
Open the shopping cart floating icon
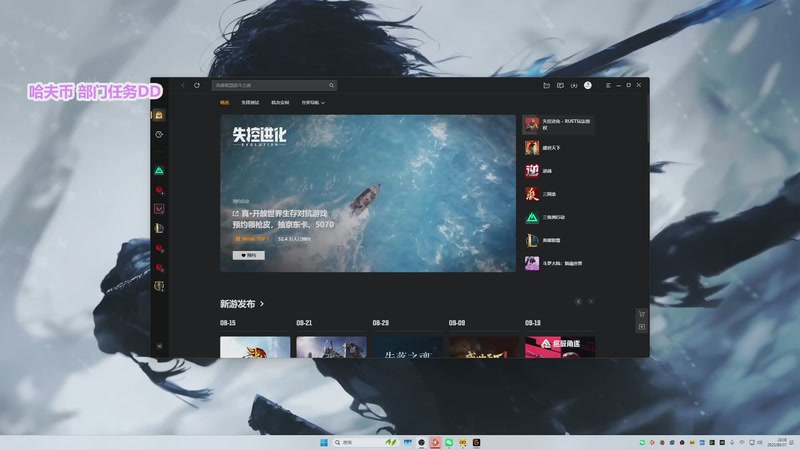642,314
